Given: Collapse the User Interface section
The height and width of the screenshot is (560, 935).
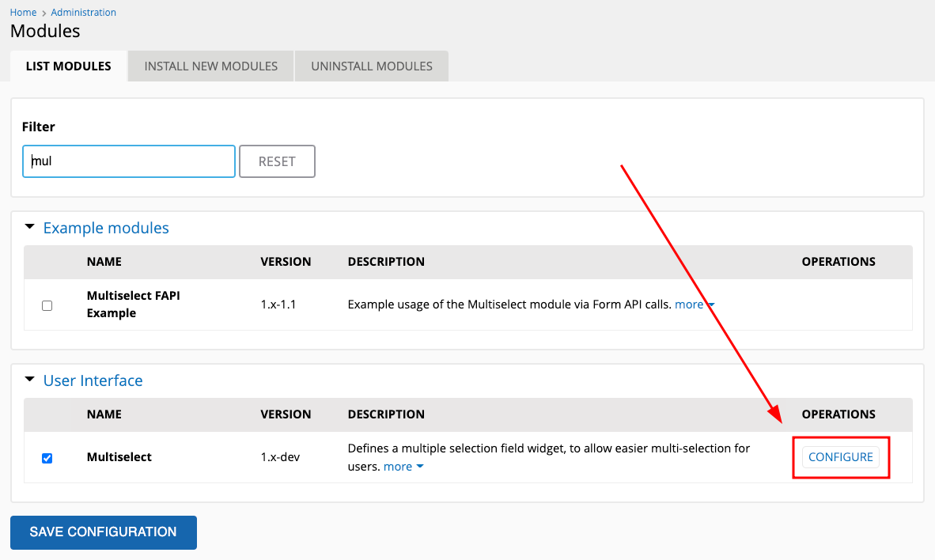Looking at the screenshot, I should tap(29, 380).
